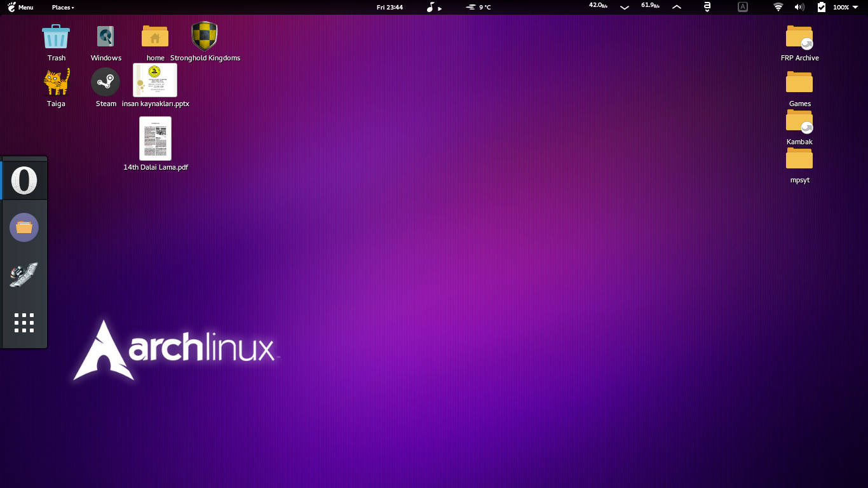Click the download arrow network icon

pyautogui.click(x=625, y=7)
